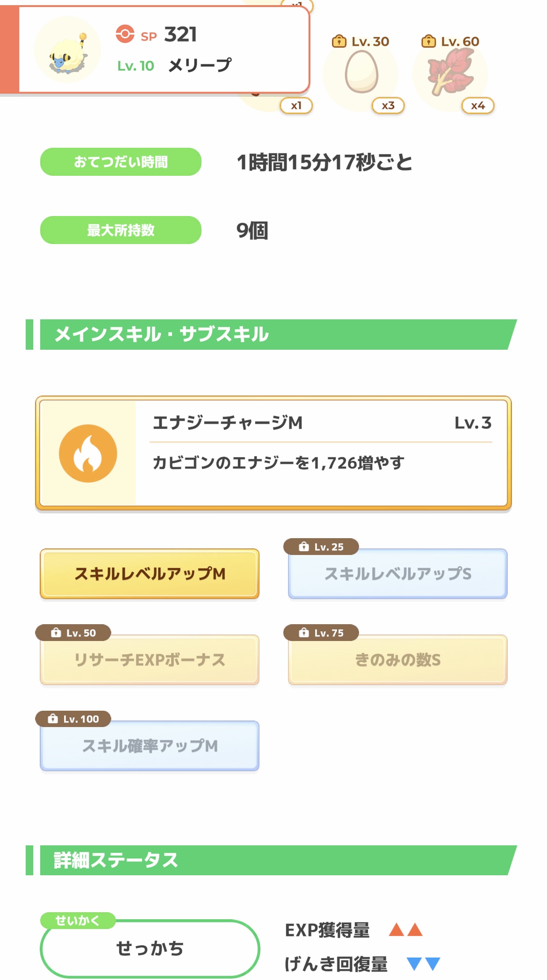Tap the flame main skill icon
Screen dimensions: 547x980
coord(88,453)
